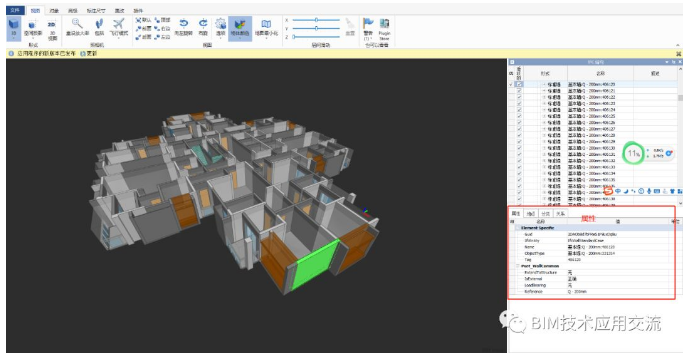Activate the footsteps walk mode icon
The height and width of the screenshot is (361, 690).
click(99, 24)
